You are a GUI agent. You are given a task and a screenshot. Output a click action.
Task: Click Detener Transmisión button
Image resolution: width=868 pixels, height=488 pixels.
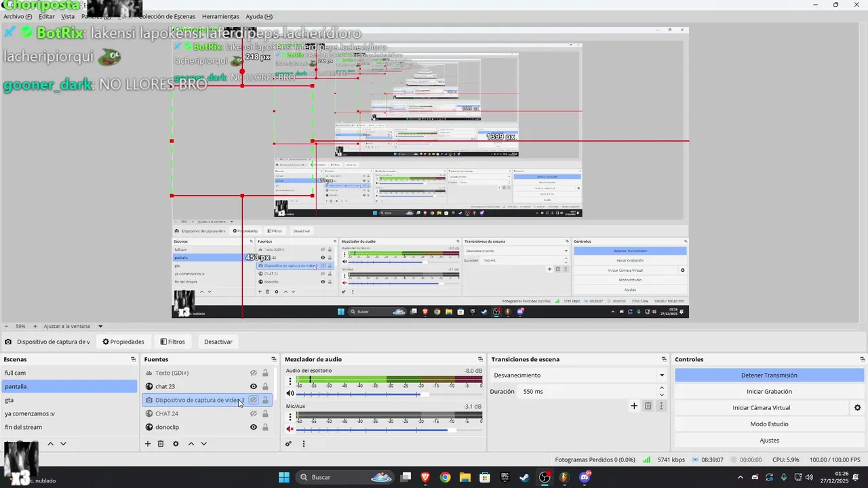pos(769,375)
